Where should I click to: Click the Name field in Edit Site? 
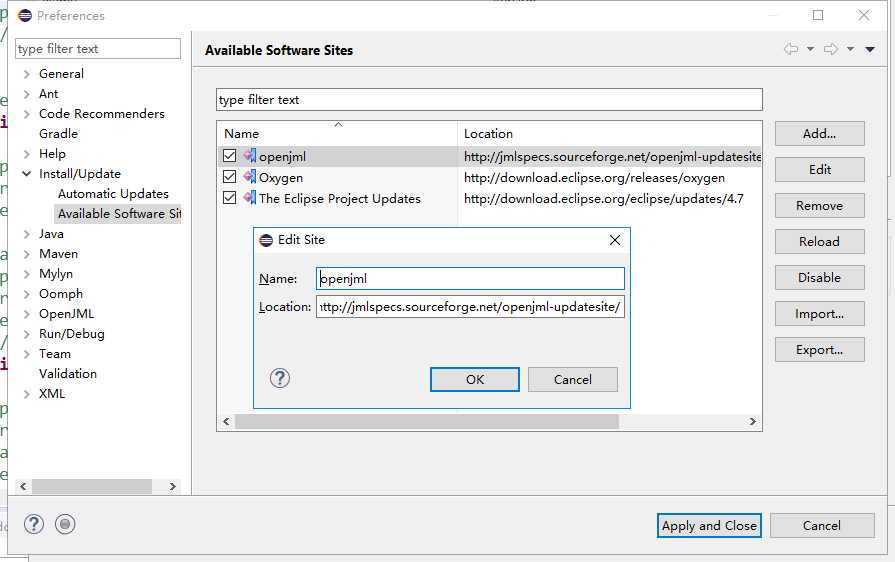(x=470, y=278)
